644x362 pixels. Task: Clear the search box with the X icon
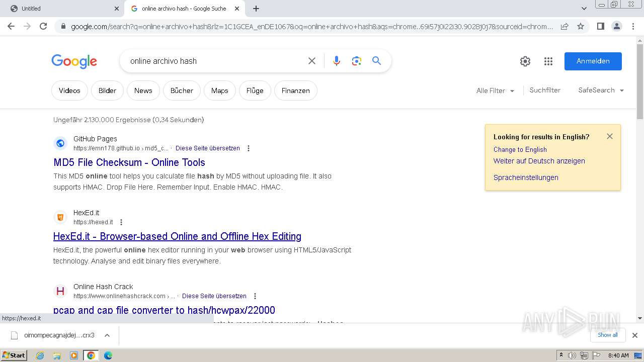[312, 61]
